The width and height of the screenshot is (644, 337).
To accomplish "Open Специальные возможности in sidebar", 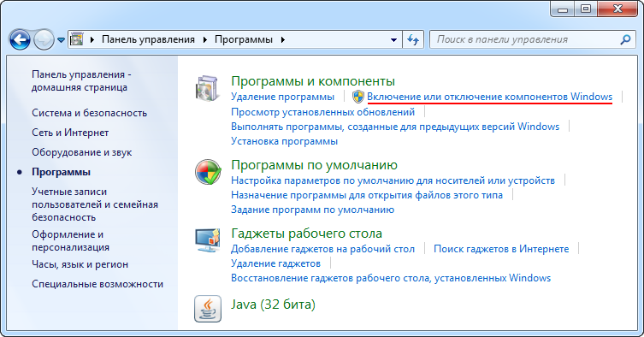I will click(97, 284).
